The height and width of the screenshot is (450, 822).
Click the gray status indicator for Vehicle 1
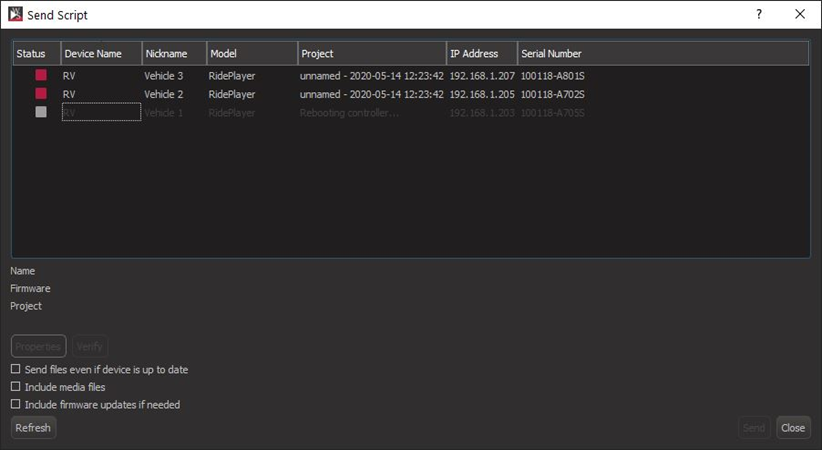(41, 112)
